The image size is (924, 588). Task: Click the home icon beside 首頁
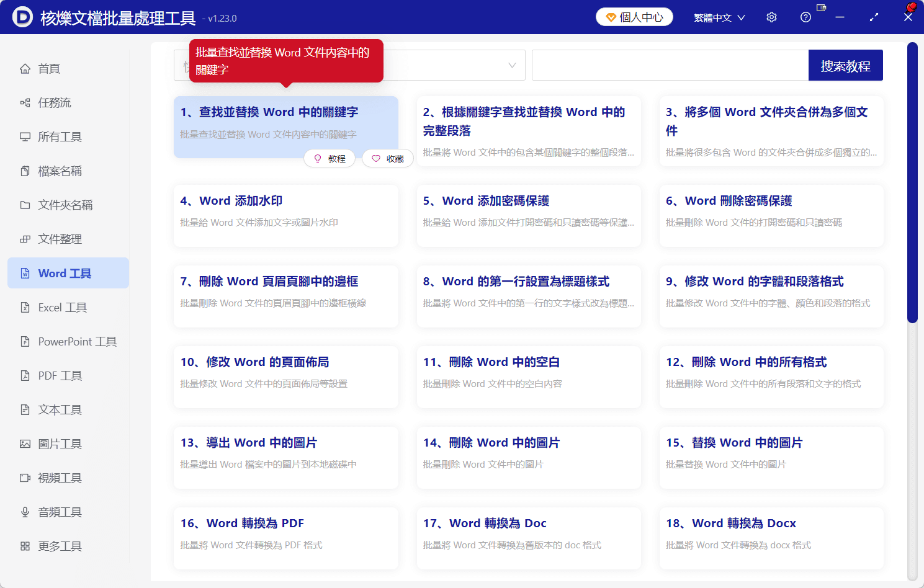(x=25, y=69)
